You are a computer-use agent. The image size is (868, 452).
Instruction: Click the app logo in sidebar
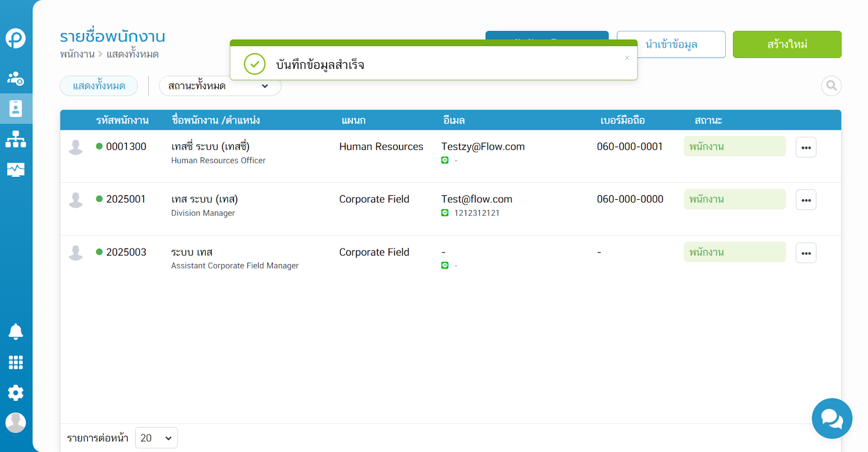click(x=16, y=39)
